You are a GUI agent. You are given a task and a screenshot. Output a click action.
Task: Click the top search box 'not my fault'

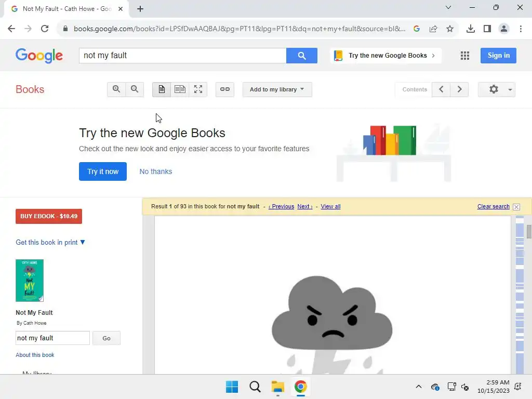coord(182,55)
